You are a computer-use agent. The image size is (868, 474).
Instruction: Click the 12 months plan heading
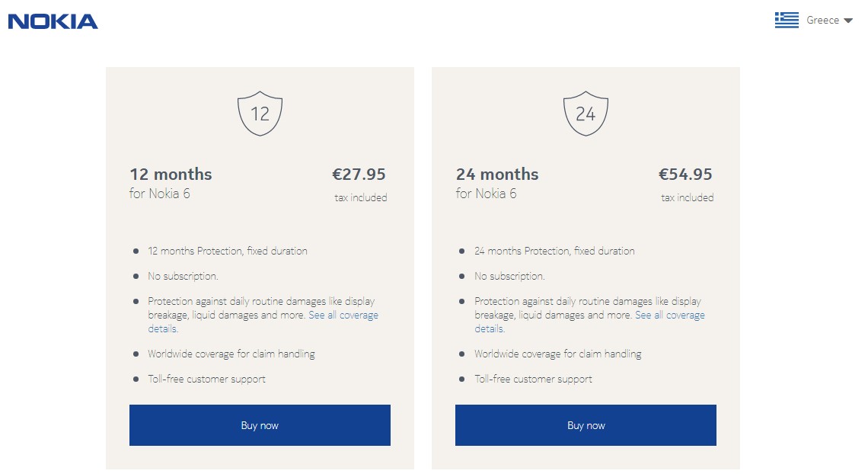point(171,175)
